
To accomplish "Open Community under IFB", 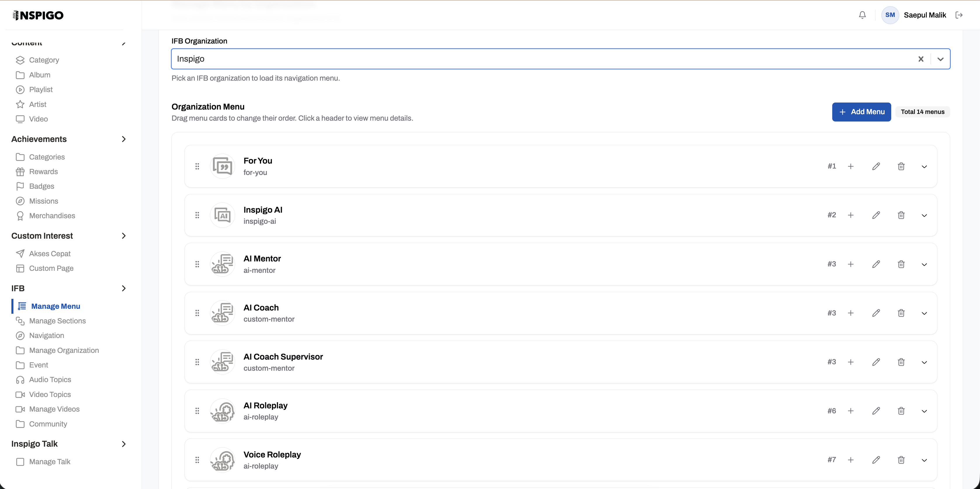I will [41, 424].
